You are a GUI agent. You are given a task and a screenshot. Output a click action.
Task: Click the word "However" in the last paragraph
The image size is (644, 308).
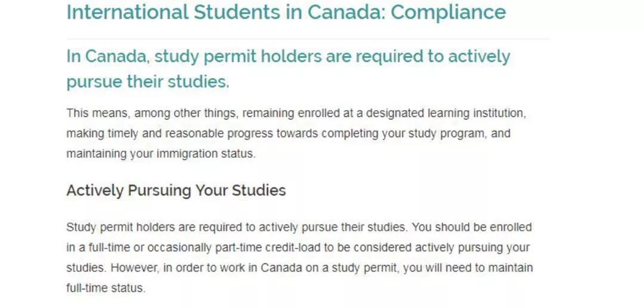[x=134, y=268]
